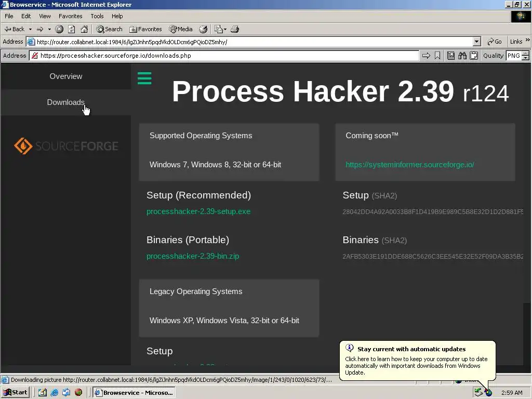The width and height of the screenshot is (532, 399).
Task: Click the Binaries SHA2 hash starting 2AFB5303
Action: 433,256
